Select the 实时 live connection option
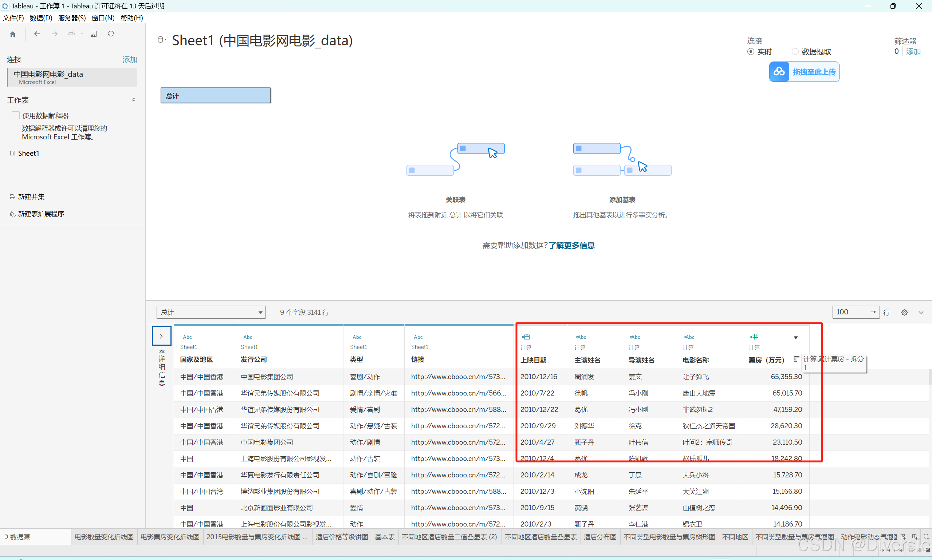 pyautogui.click(x=751, y=52)
